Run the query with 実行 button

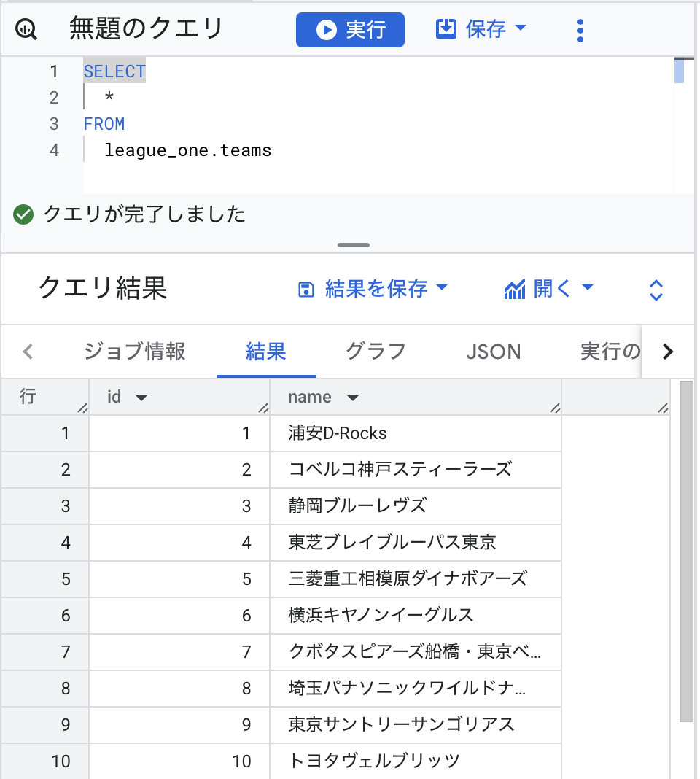350,30
